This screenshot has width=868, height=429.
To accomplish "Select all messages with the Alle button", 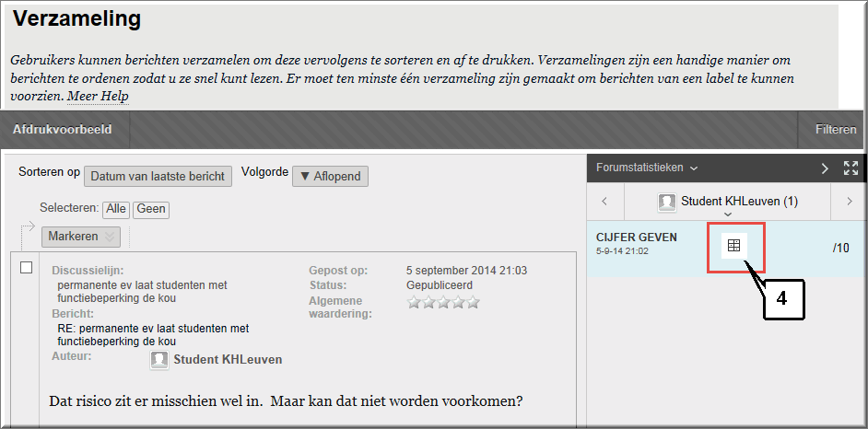I will (x=116, y=210).
